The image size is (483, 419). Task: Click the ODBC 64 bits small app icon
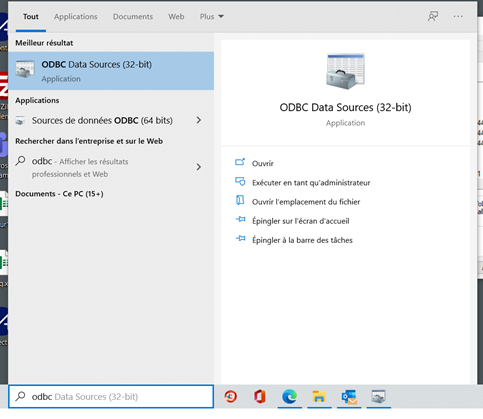(20, 121)
